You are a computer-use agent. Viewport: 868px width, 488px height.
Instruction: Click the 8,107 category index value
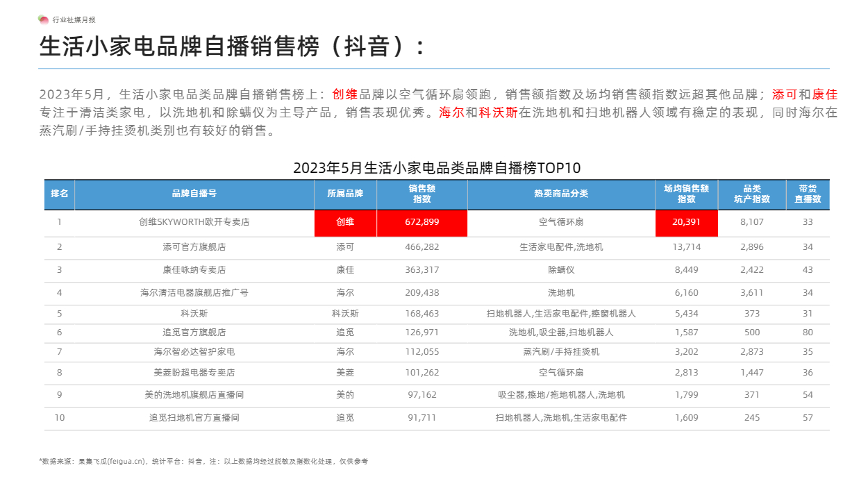coord(752,223)
